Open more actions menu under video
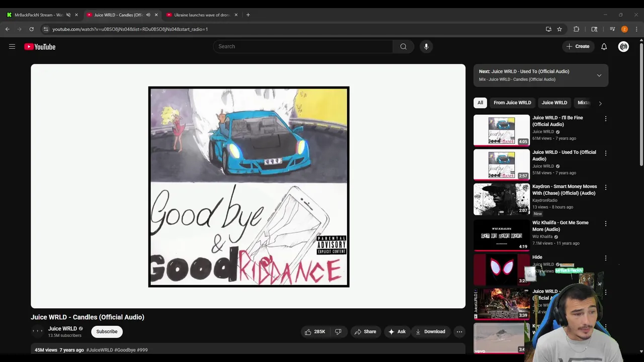Image resolution: width=644 pixels, height=362 pixels. pyautogui.click(x=459, y=332)
